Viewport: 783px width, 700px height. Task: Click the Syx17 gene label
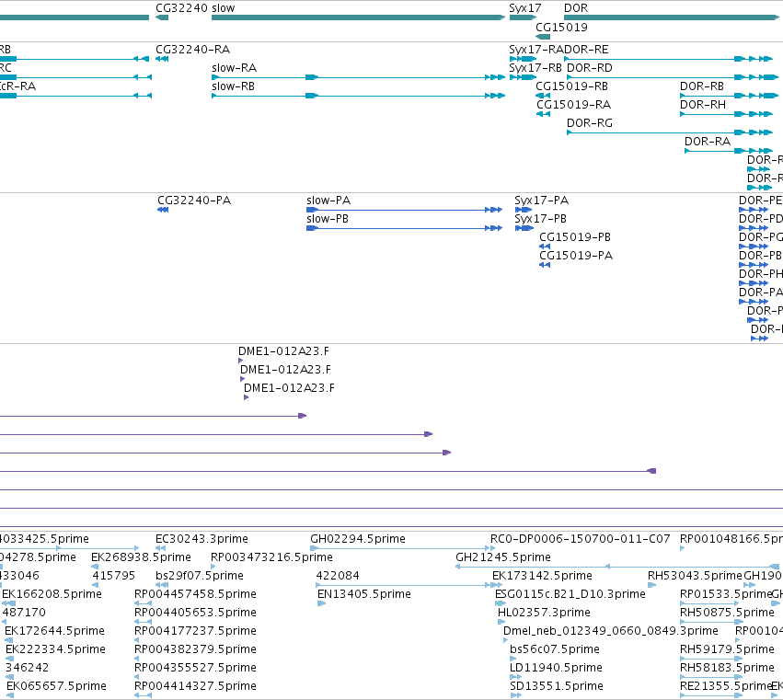point(524,8)
